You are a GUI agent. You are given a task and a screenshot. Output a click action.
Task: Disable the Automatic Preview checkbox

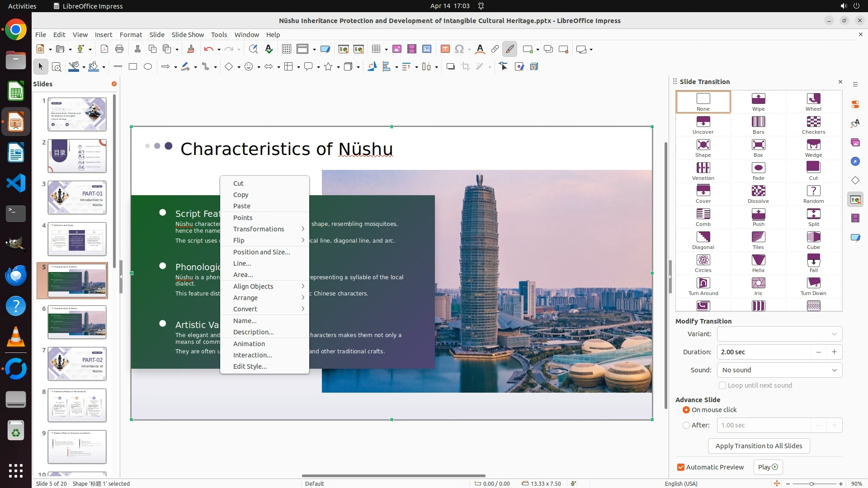[x=681, y=467]
